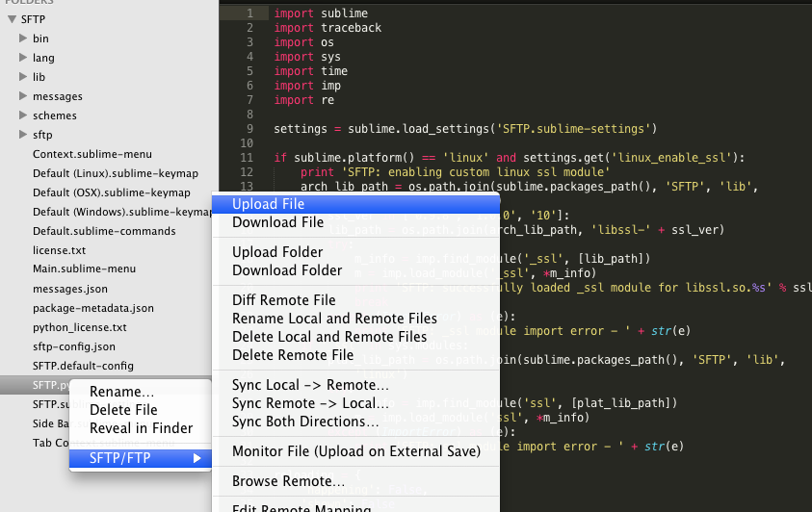
Task: Open the SFTP/FTP submenu arrow
Action: [196, 457]
